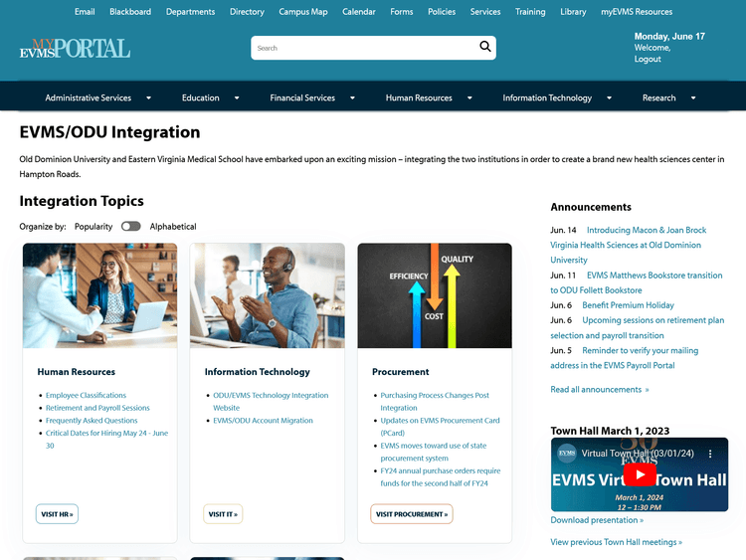Open the Education menu

pos(200,97)
